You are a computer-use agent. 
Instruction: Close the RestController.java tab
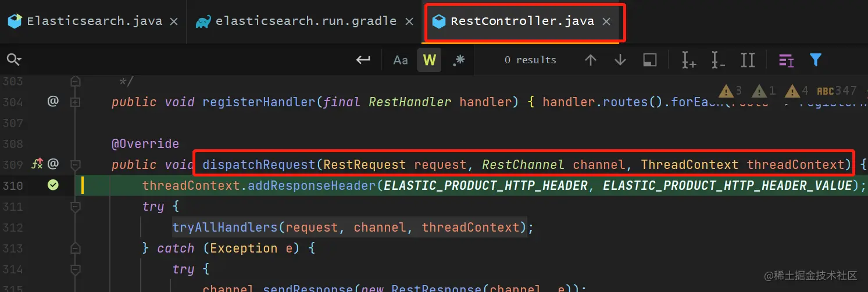(x=606, y=21)
